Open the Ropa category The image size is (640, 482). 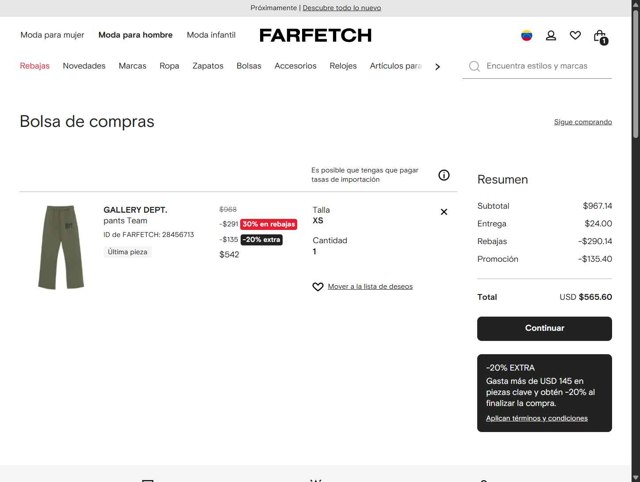(169, 66)
